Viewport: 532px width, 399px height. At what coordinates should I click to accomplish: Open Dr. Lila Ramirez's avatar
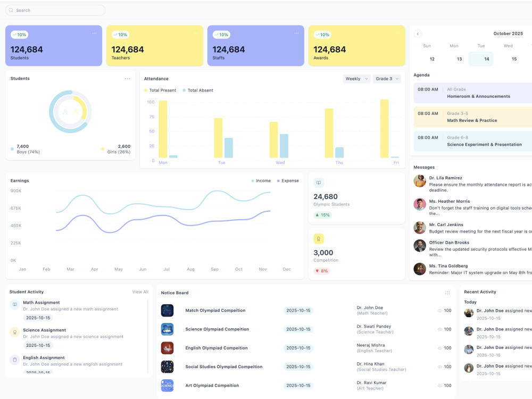(x=420, y=181)
